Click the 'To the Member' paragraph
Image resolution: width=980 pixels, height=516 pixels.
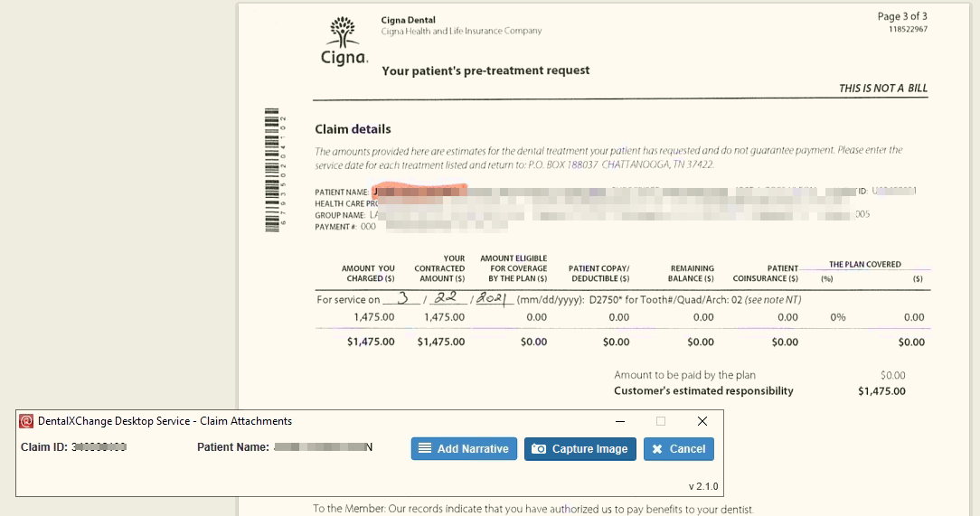click(x=533, y=509)
